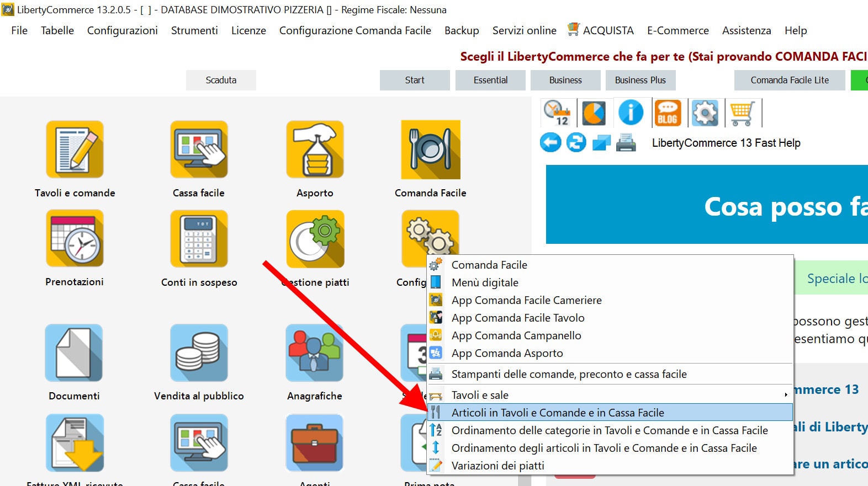Screen dimensions: 868x486
Task: Open the E-Commerce menu
Action: (678, 30)
